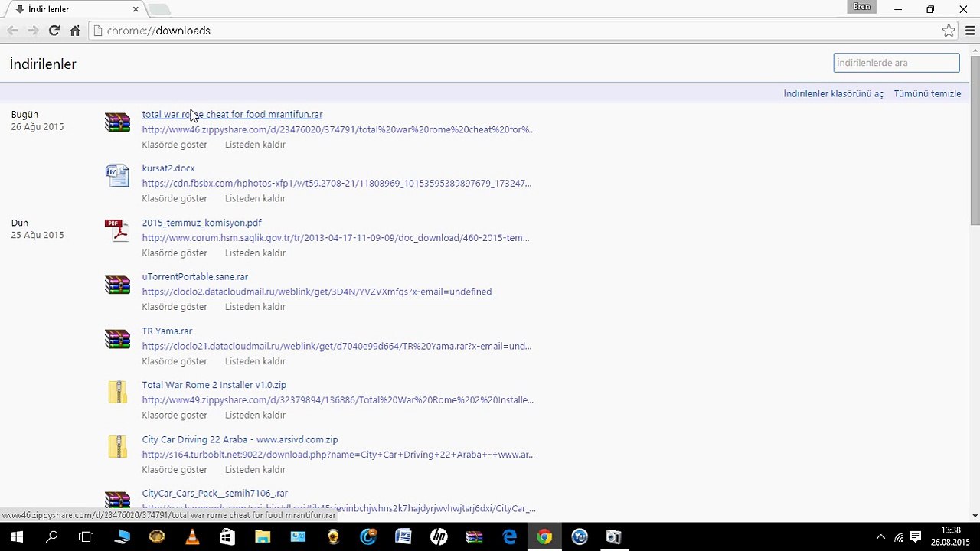Screen dimensions: 980x551
Task: Click the PDF icon of 2015_temmuz_komisyon.pdf
Action: [x=117, y=230]
